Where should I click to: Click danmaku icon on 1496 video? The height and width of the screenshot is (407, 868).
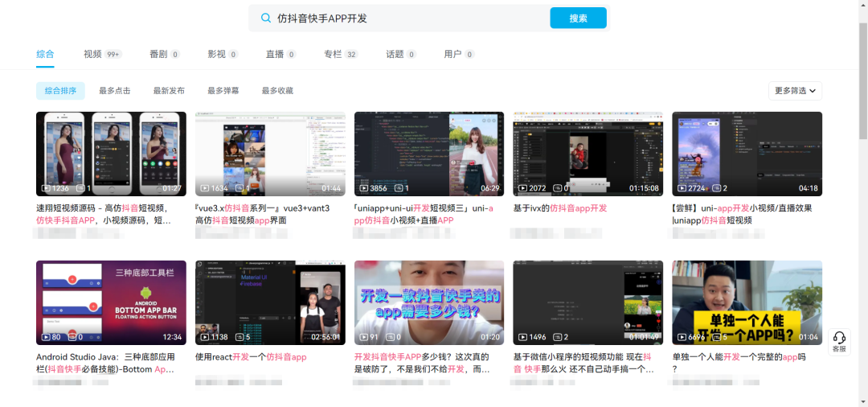[557, 337]
